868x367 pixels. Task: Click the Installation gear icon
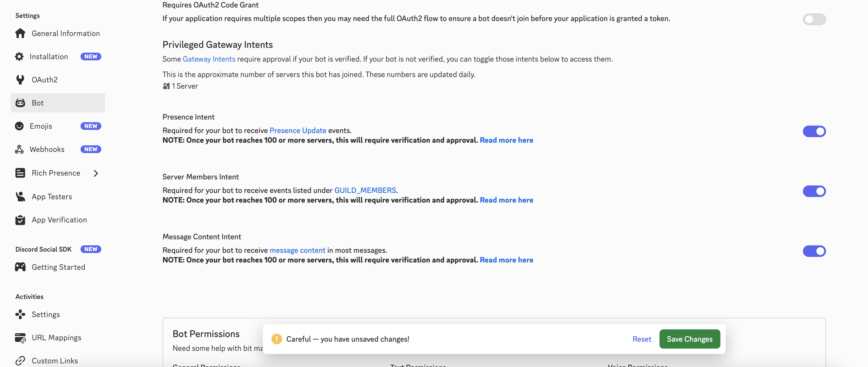pos(20,56)
